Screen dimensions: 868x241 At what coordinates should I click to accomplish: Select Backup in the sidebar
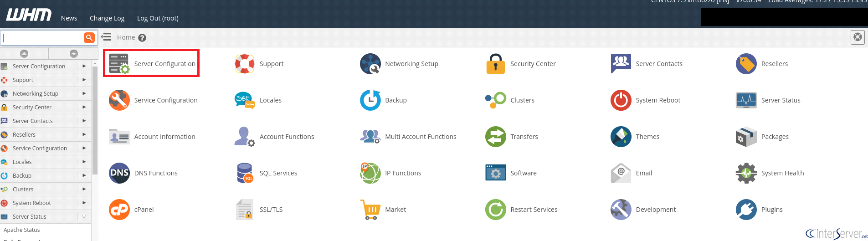pyautogui.click(x=22, y=175)
